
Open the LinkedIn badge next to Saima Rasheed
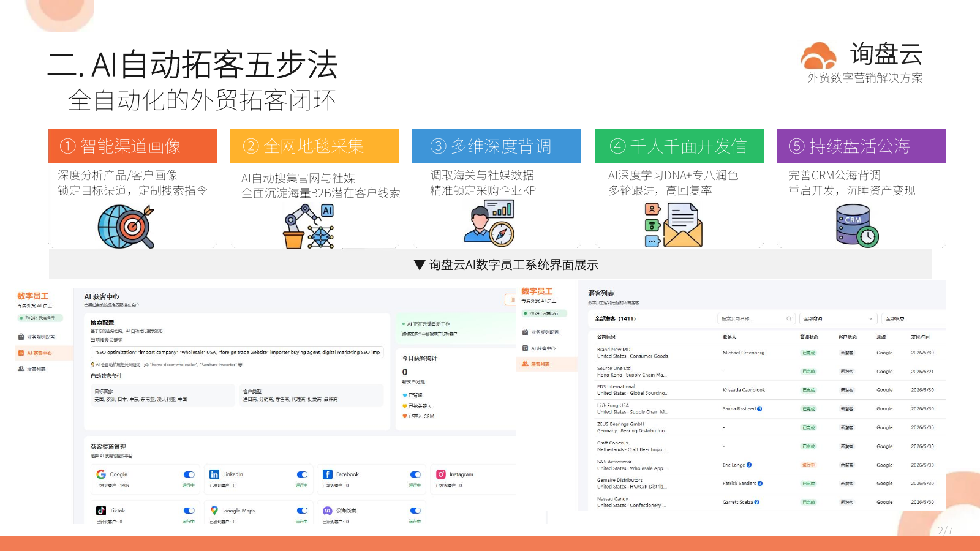point(759,408)
